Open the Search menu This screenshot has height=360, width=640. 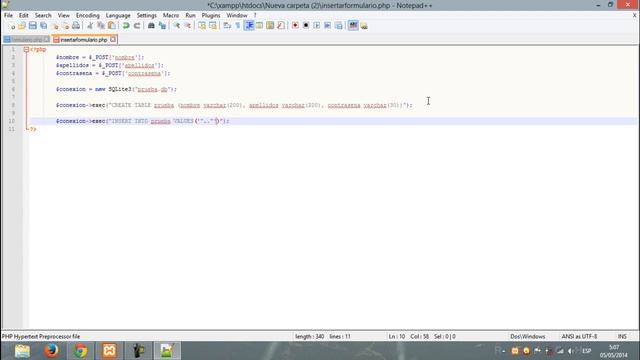pos(43,16)
